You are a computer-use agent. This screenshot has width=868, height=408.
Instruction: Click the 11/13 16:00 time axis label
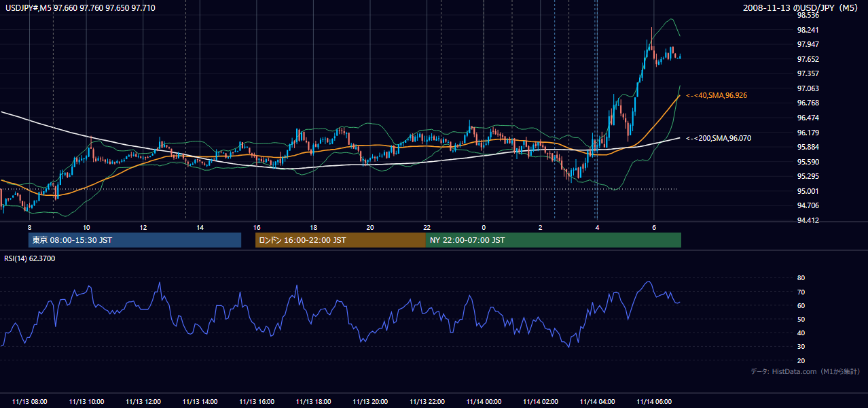coord(256,401)
